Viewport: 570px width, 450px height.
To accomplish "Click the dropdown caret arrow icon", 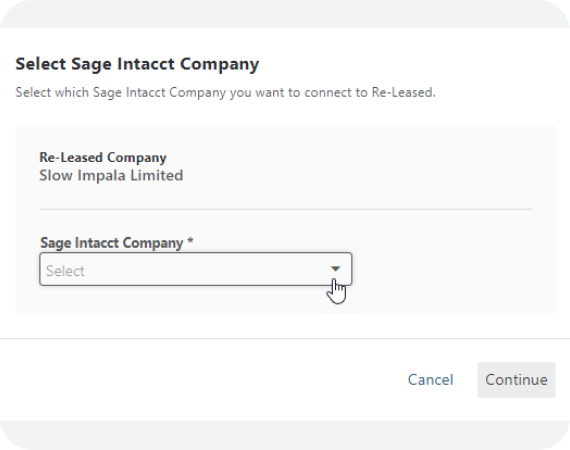I will [335, 269].
